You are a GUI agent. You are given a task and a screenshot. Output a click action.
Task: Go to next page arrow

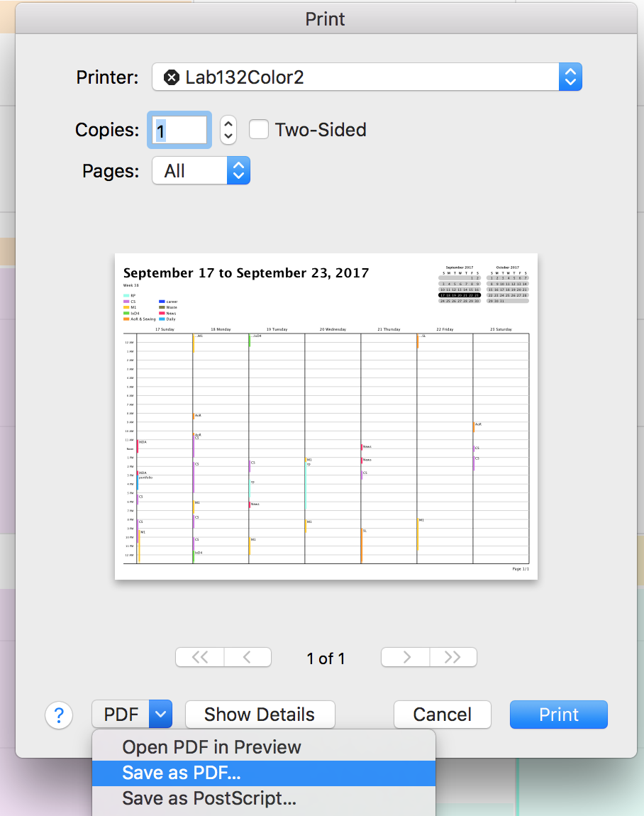pos(406,658)
